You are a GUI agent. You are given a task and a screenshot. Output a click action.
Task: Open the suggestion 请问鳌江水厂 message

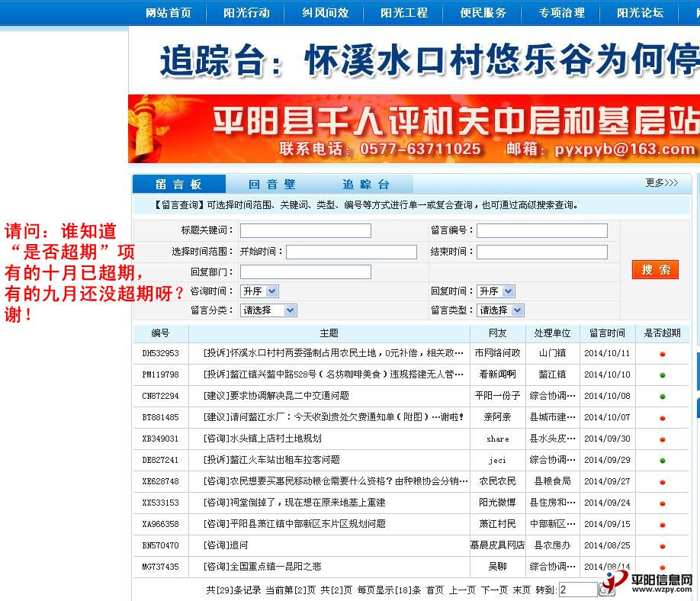333,417
